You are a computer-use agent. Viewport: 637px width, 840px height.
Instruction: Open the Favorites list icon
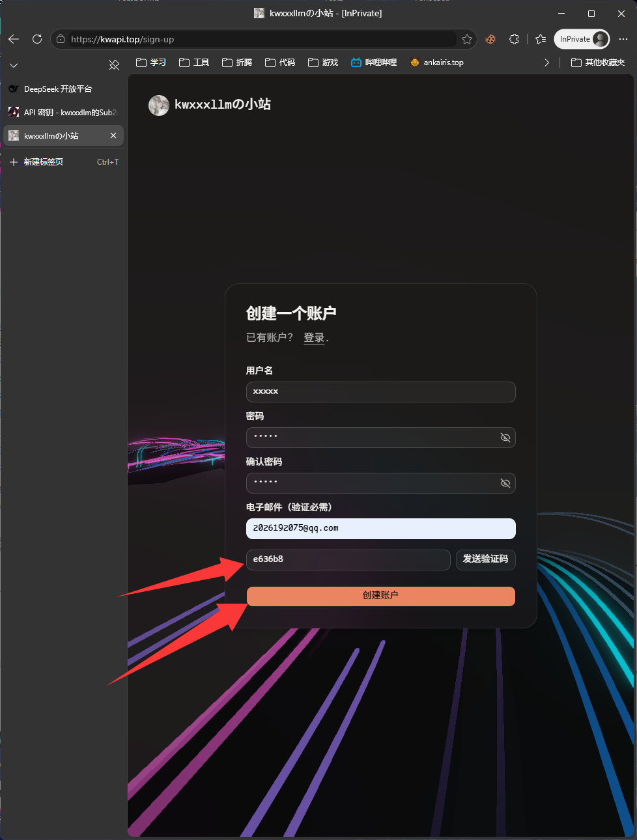(541, 39)
